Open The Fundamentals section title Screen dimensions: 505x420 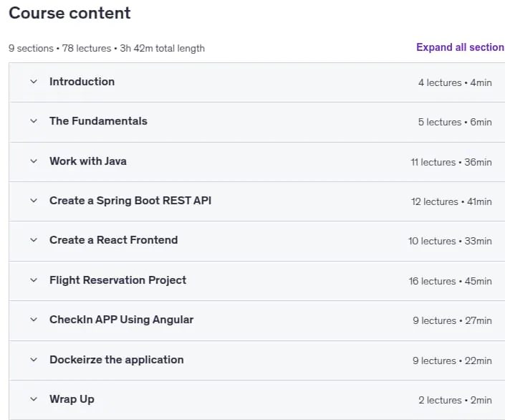(98, 121)
